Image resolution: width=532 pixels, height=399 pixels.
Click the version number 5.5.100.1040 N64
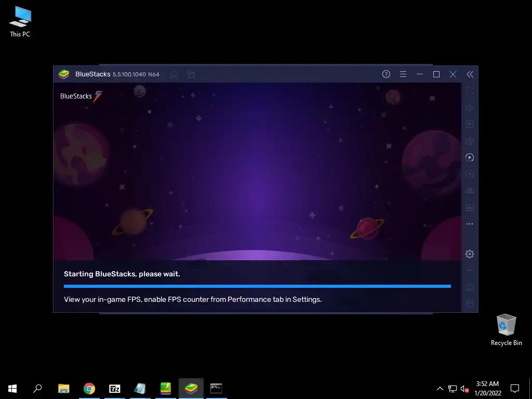[136, 74]
